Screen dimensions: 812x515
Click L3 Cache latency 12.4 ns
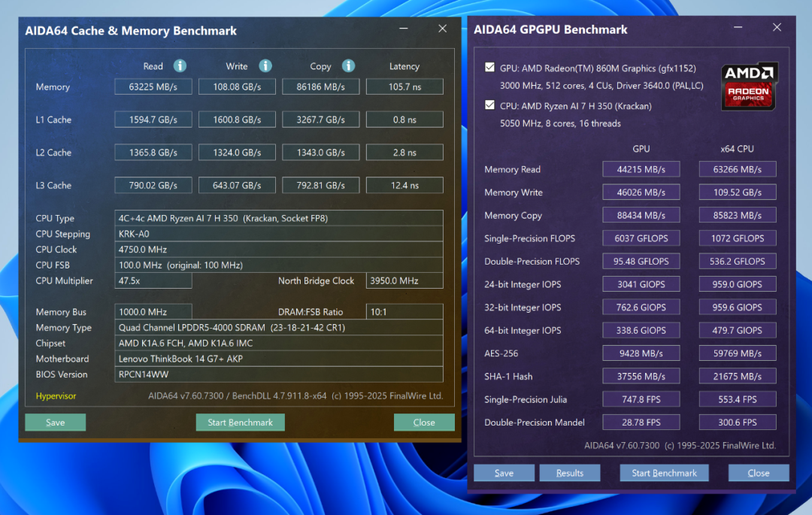(404, 185)
